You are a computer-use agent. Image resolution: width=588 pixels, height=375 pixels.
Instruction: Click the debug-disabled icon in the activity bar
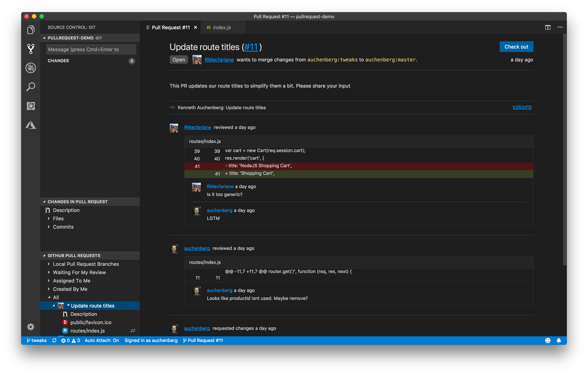[30, 68]
